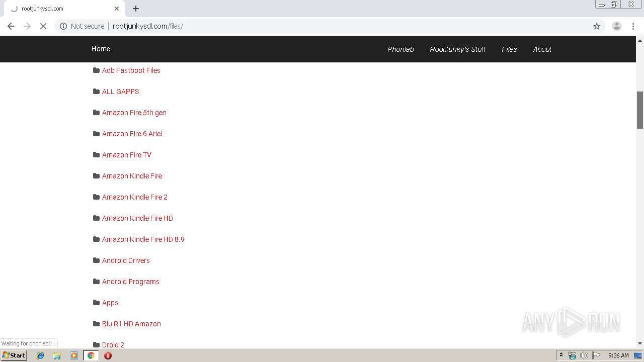The height and width of the screenshot is (362, 644).
Task: Bookmark this page with the star icon
Action: [597, 26]
